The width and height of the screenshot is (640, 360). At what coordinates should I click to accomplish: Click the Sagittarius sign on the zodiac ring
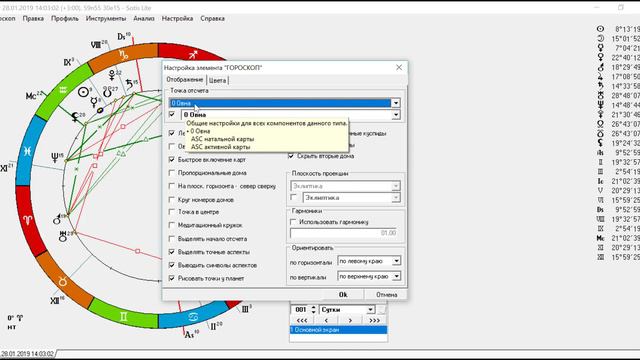(193, 55)
